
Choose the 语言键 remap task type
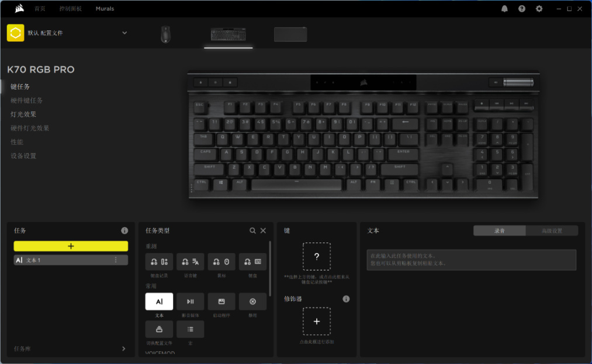pyautogui.click(x=191, y=262)
